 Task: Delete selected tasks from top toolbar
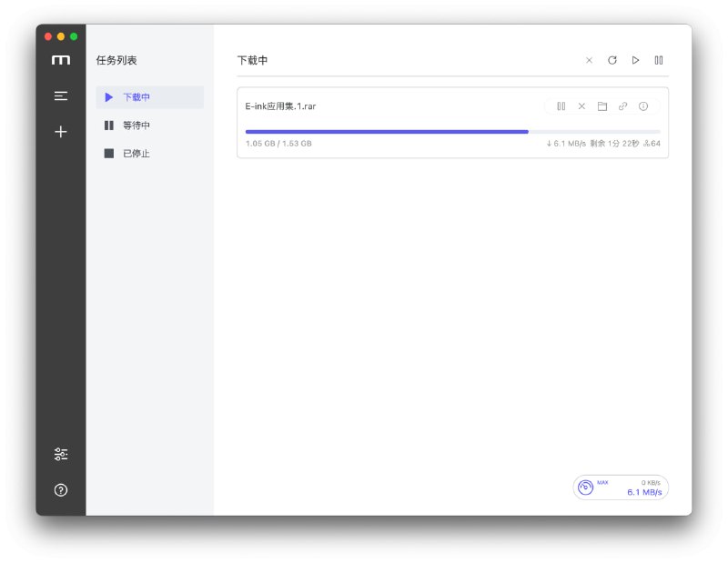coord(589,60)
